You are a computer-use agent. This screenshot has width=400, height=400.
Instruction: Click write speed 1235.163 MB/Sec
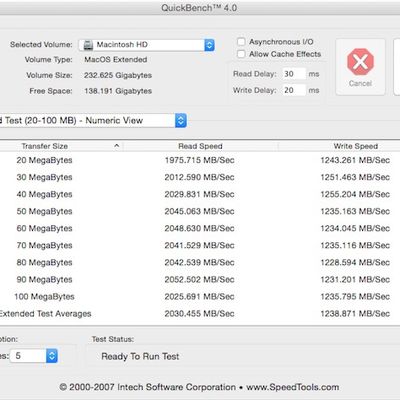tap(355, 211)
